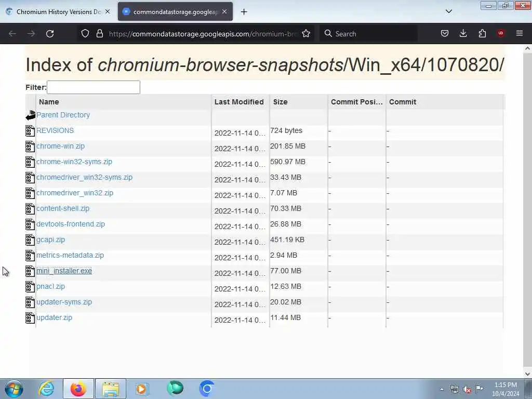Viewport: 532px width, 399px height.
Task: Click the file icon beside mini_installer.exe
Action: 30,271
